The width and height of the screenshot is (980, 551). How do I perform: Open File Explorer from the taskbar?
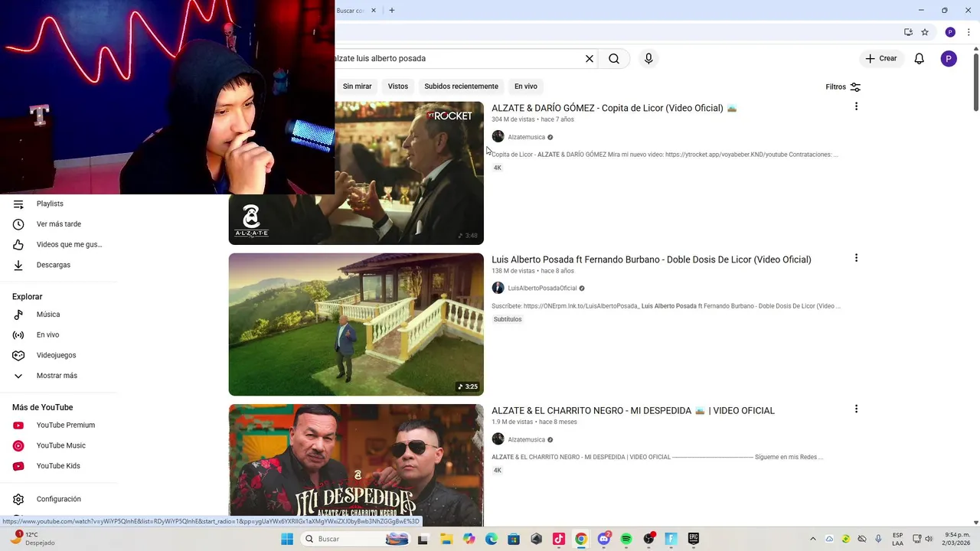click(446, 539)
